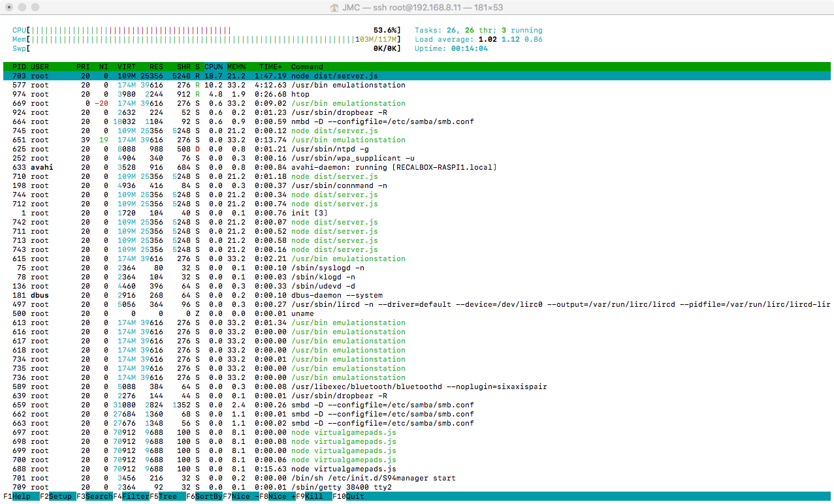Select the nmbd process PID 664

click(417, 121)
